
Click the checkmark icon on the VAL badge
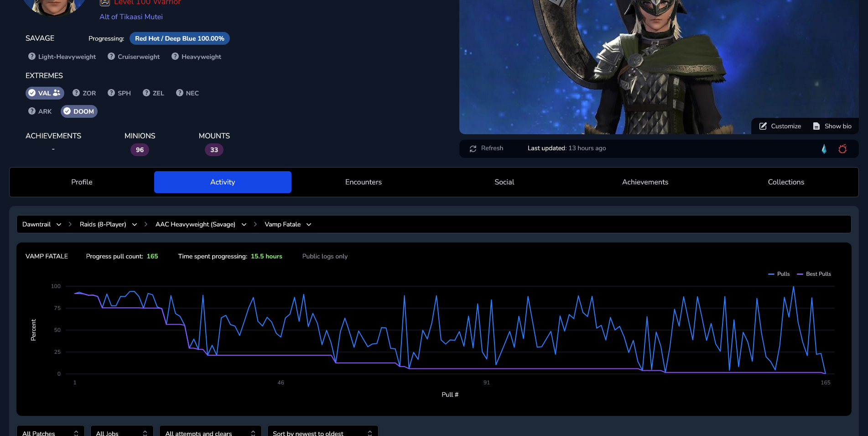[x=32, y=93]
